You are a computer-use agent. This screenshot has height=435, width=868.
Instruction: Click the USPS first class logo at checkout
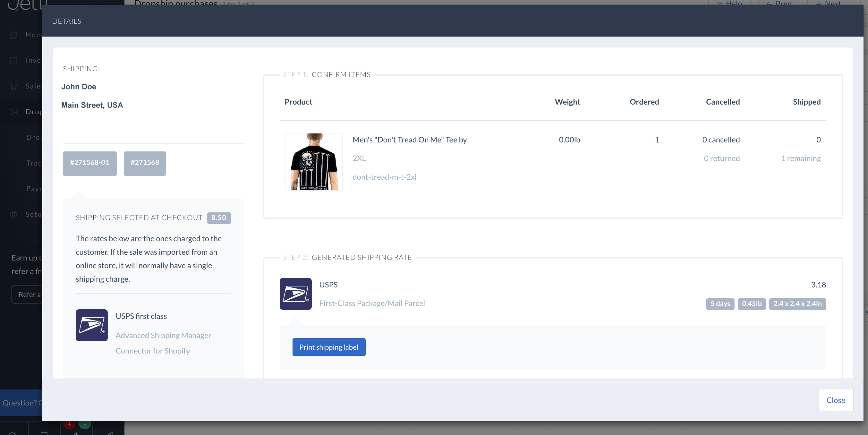92,325
